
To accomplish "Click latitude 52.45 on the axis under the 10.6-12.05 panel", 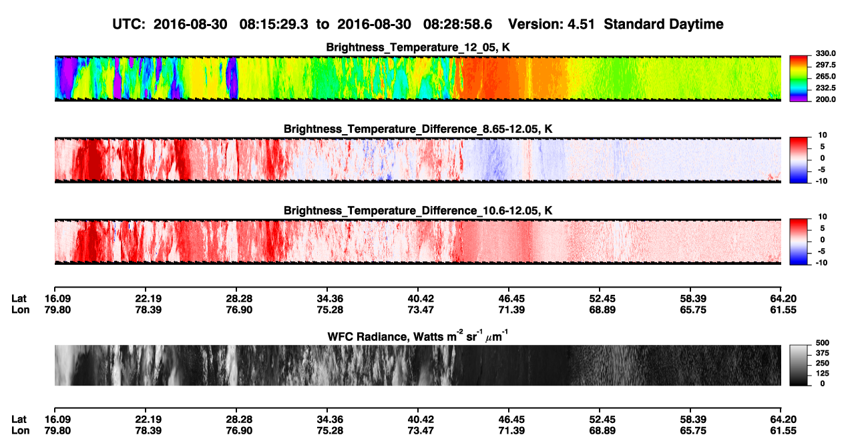I will (x=602, y=298).
